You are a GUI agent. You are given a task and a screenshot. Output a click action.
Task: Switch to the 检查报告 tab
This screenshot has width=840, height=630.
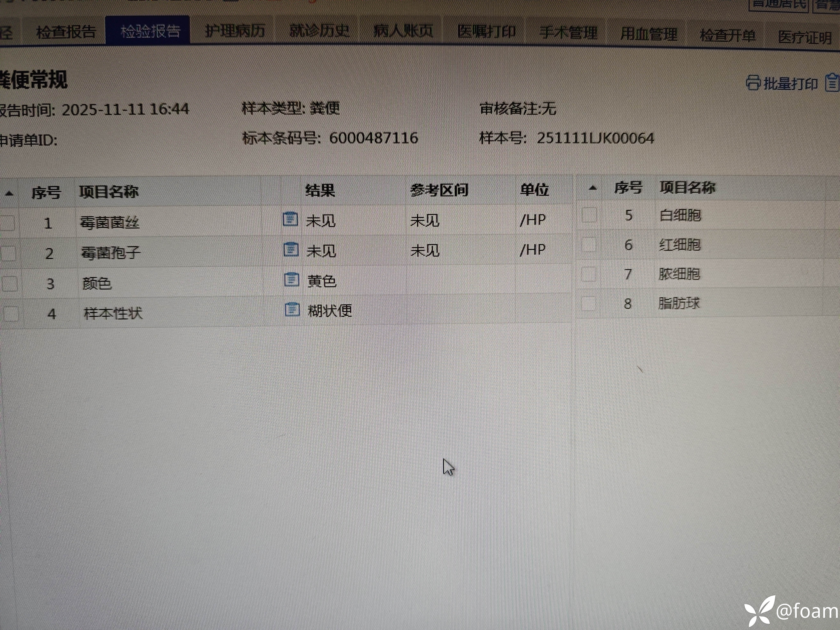[x=66, y=32]
